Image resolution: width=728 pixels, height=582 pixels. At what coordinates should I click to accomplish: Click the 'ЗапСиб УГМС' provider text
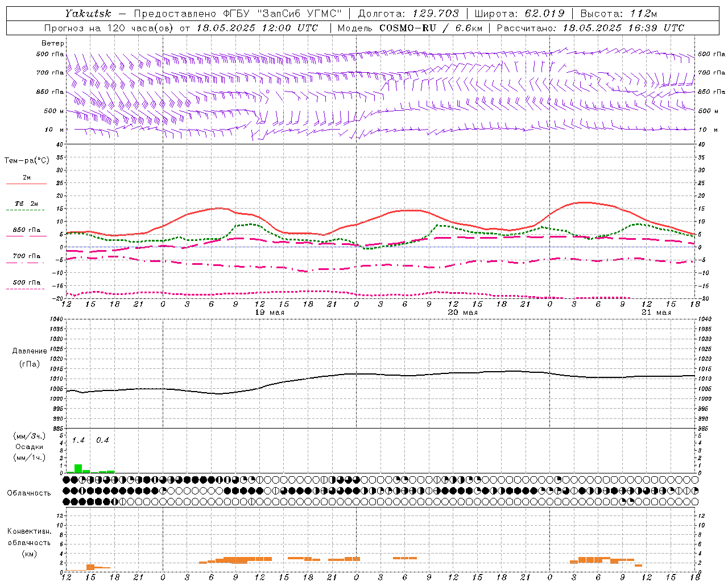[300, 14]
